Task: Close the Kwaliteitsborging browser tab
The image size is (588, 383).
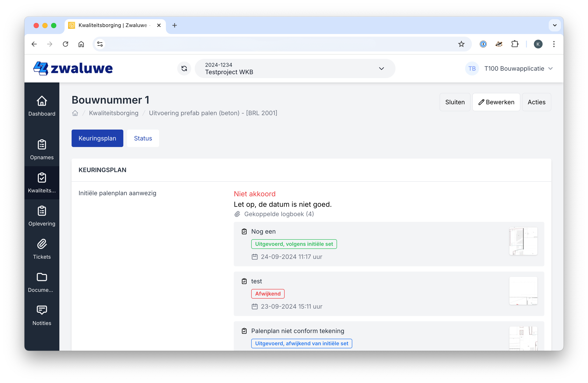Action: tap(159, 25)
